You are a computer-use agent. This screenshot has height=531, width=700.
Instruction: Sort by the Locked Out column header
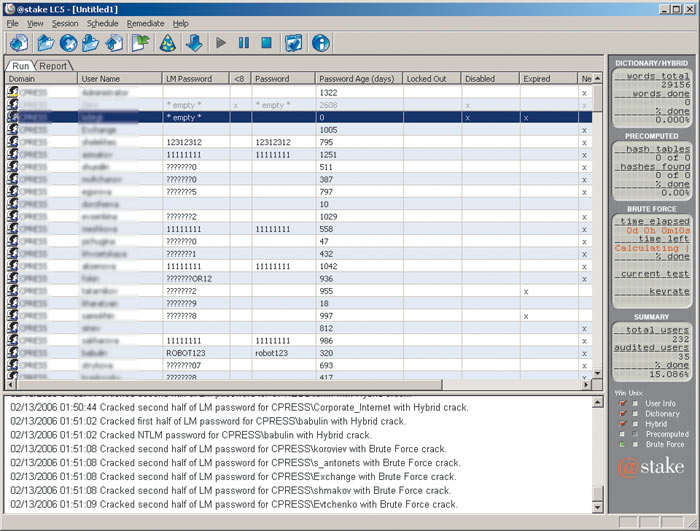tap(432, 79)
